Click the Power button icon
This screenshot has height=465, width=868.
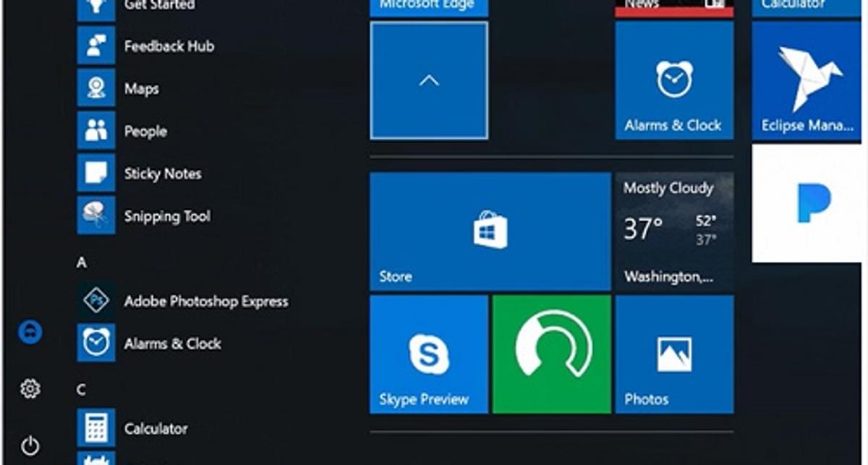pos(30,445)
